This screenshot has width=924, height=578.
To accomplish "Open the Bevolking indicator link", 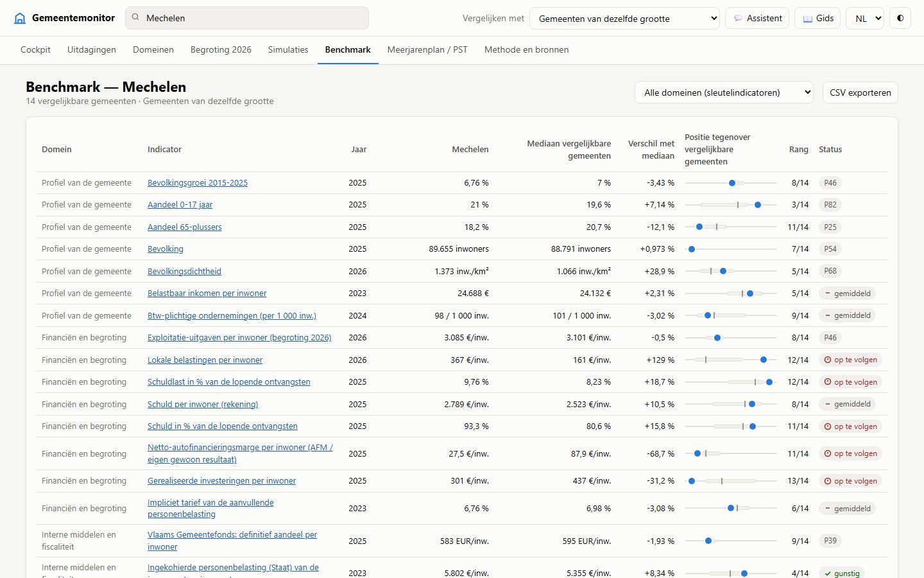I will (166, 249).
